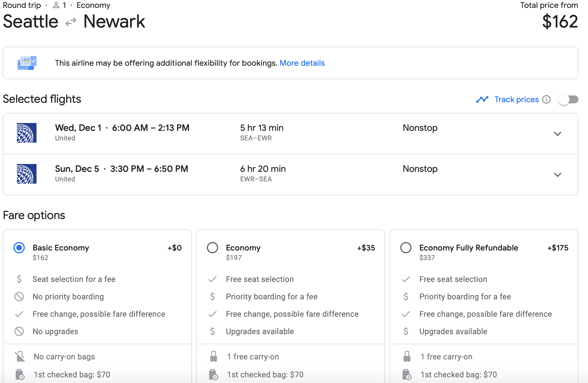
Task: Click Basic Economy no carry-on bag icon
Action: pos(20,357)
